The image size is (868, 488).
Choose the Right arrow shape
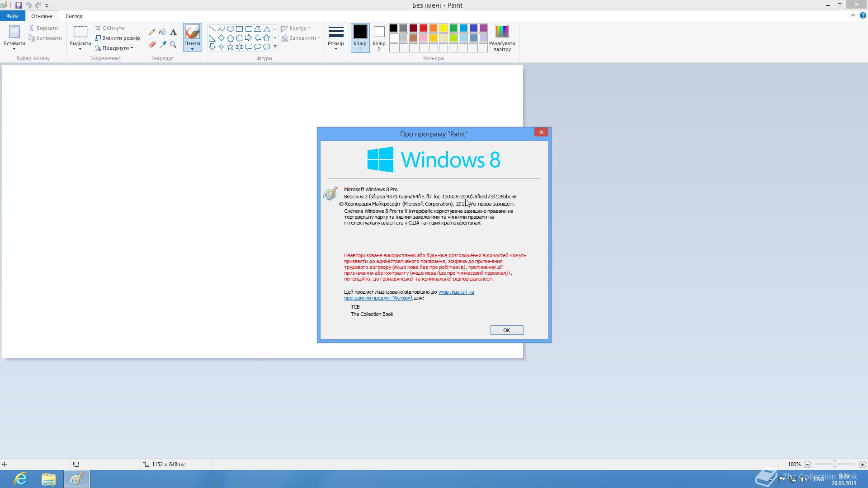point(248,38)
